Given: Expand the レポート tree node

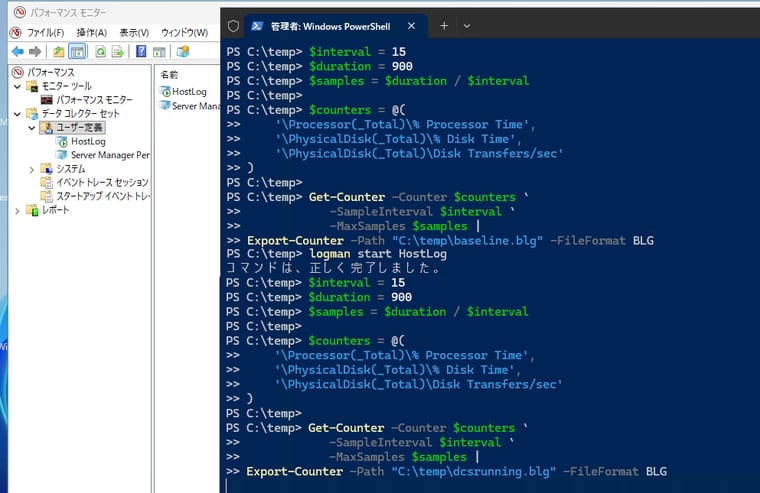Looking at the screenshot, I should tap(17, 210).
